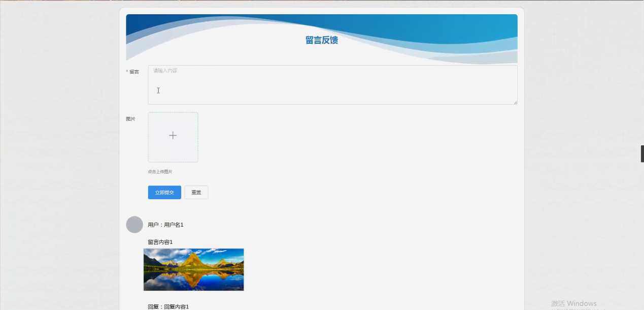Click the 留言 field label
This screenshot has width=644, height=310.
pyautogui.click(x=134, y=72)
